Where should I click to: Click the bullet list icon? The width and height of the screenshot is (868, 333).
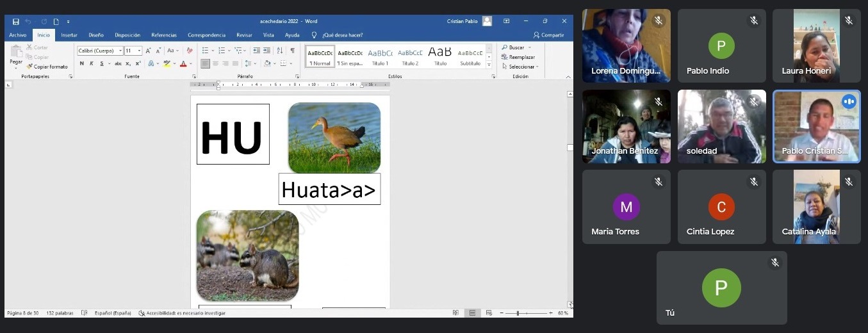206,51
